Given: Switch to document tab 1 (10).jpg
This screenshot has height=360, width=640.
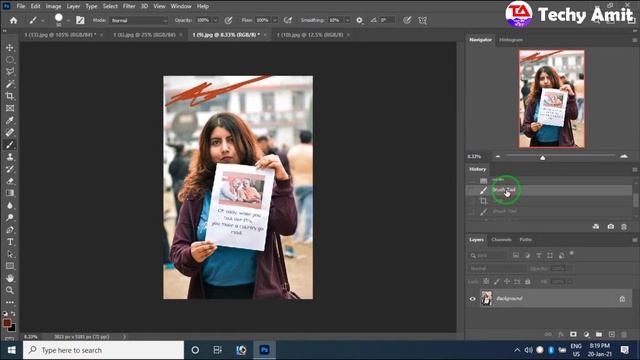Looking at the screenshot, I should click(310, 35).
